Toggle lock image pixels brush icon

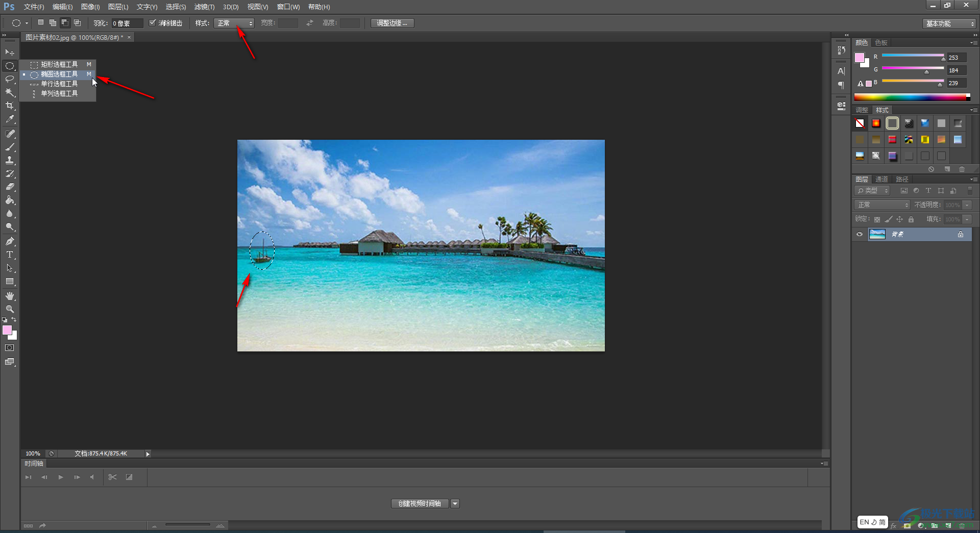click(889, 219)
